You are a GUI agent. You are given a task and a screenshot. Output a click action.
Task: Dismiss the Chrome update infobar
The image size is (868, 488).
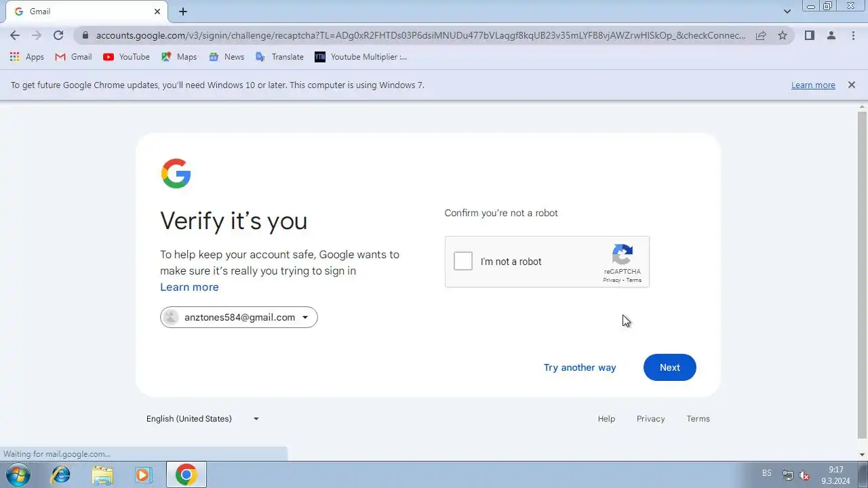[x=851, y=85]
